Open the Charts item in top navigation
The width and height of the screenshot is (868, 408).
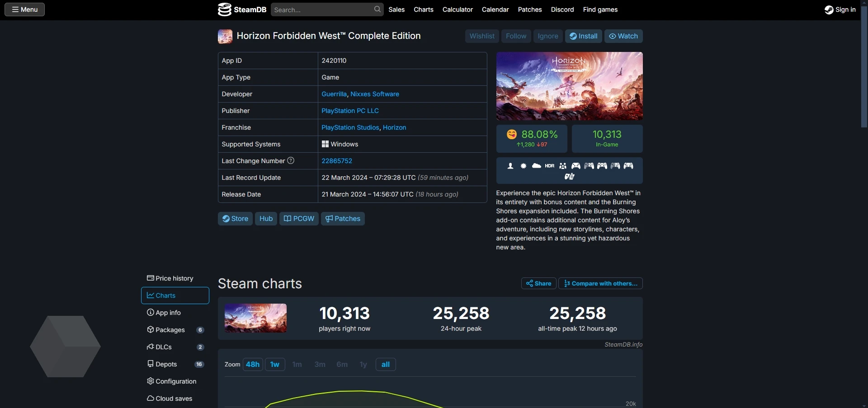click(x=424, y=9)
